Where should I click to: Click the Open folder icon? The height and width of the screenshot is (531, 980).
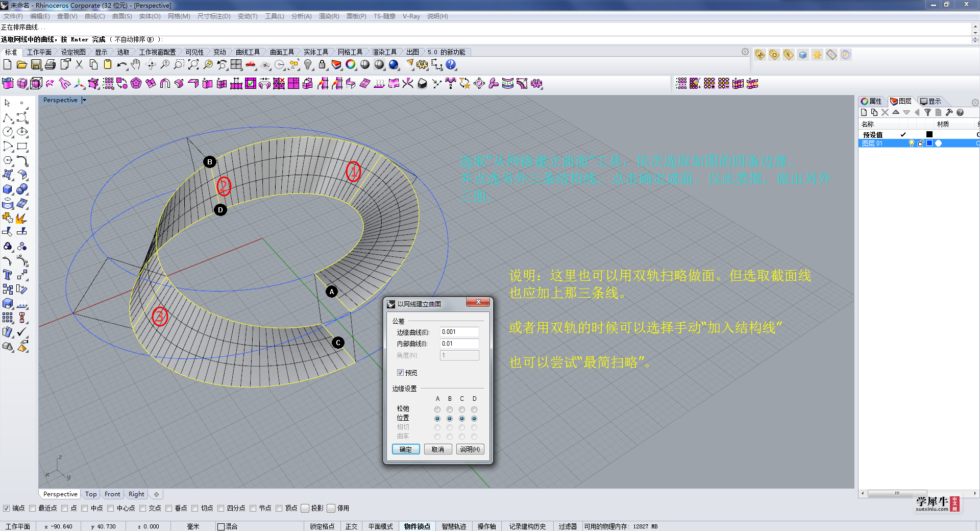click(21, 65)
